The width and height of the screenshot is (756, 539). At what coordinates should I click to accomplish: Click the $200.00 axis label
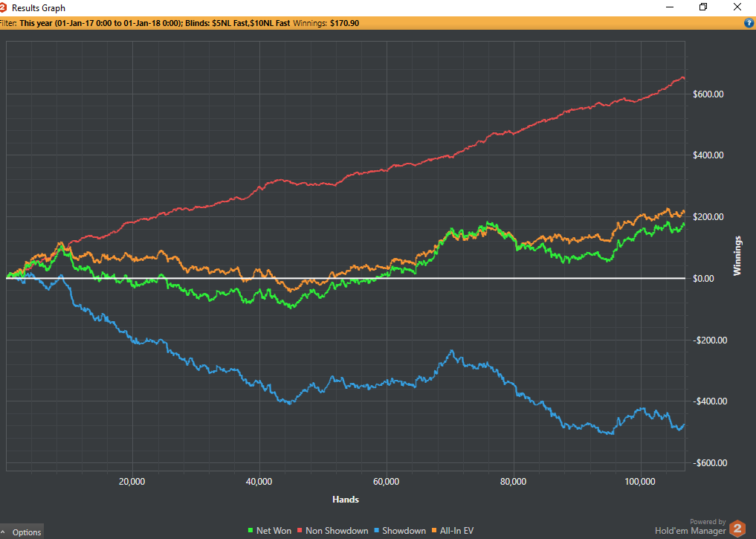708,217
